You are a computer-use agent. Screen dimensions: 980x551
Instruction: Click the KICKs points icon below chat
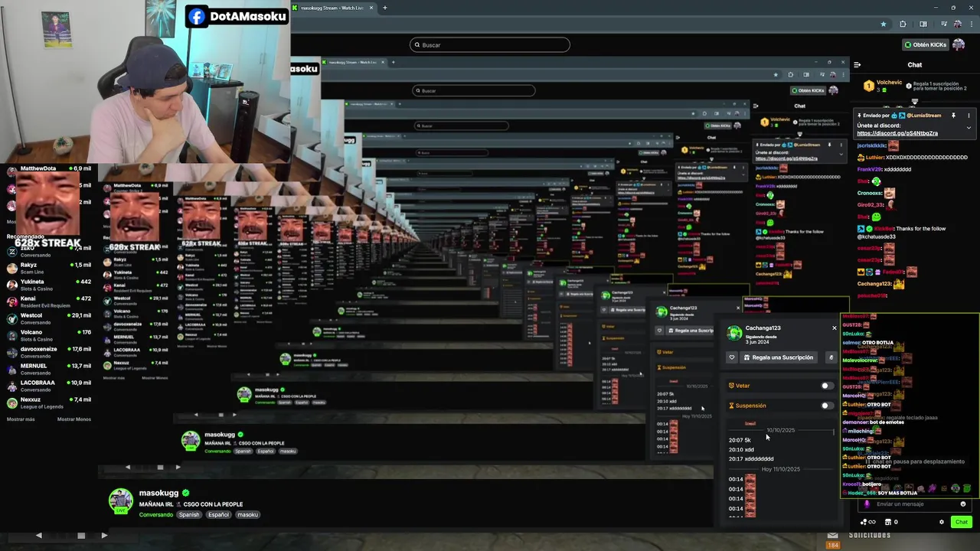pyautogui.click(x=868, y=522)
